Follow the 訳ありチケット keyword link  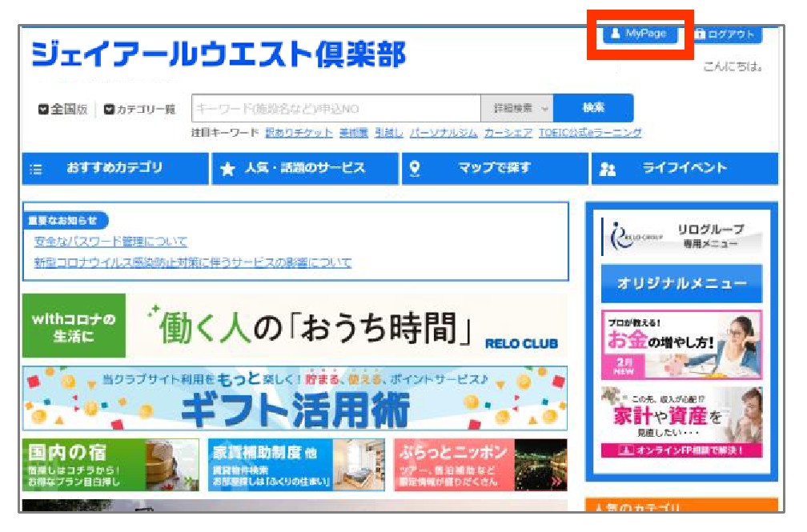tap(299, 133)
